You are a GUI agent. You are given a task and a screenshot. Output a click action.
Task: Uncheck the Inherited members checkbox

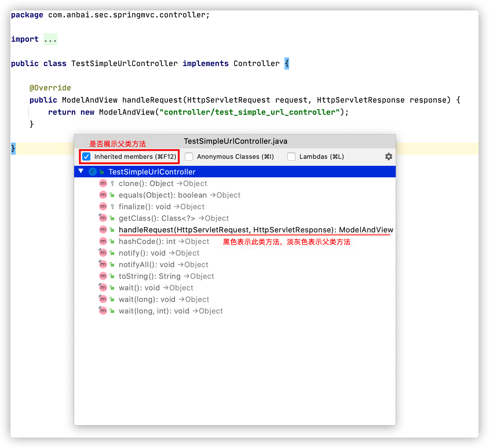[86, 156]
